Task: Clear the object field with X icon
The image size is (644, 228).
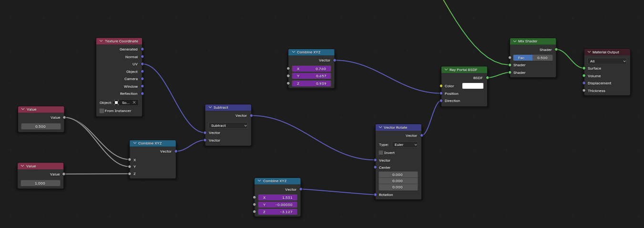Action: click(x=134, y=103)
